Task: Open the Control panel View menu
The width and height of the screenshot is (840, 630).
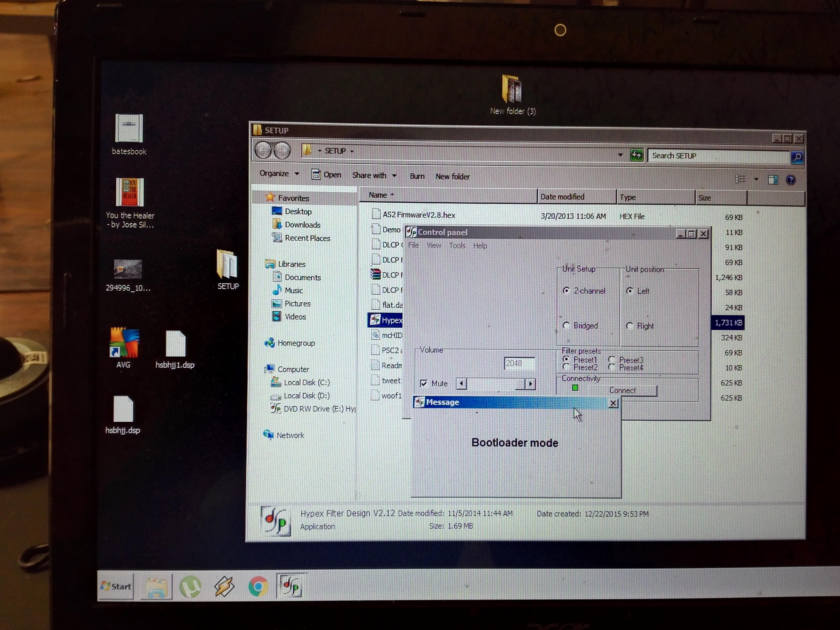Action: [434, 245]
